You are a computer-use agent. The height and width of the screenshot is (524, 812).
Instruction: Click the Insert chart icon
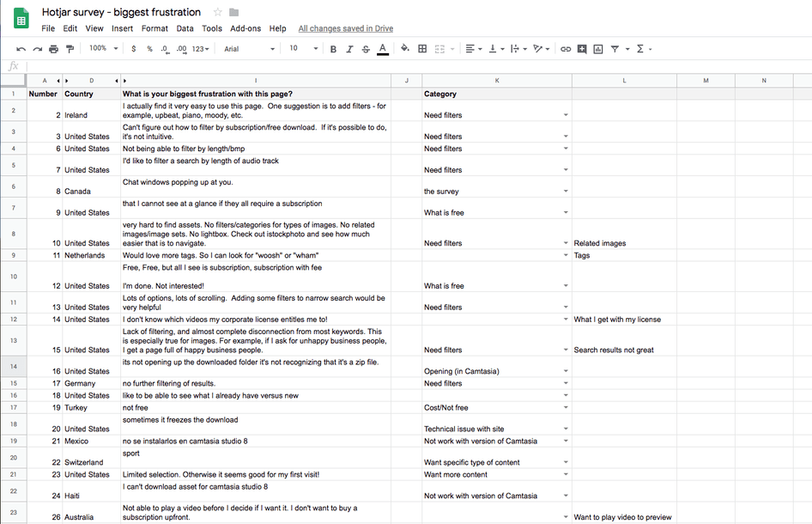pos(598,49)
